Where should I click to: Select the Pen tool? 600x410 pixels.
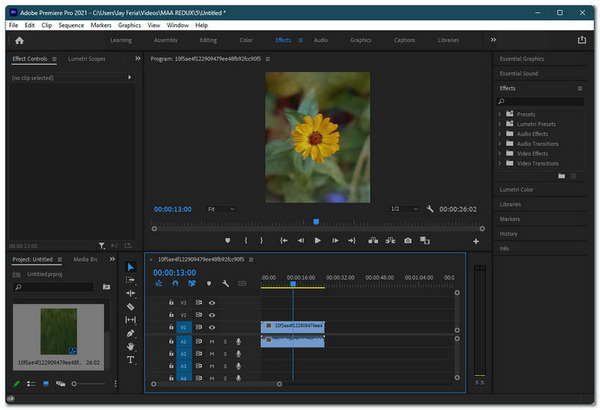point(130,333)
